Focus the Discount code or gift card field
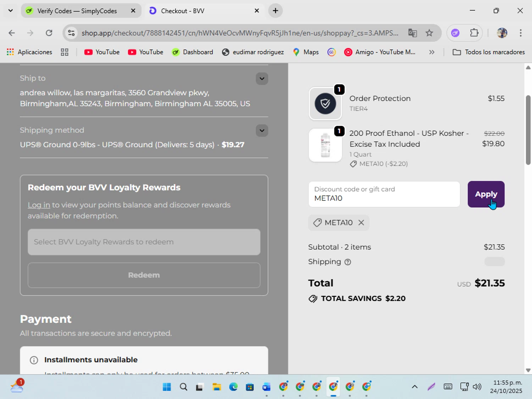This screenshot has width=532, height=399. point(384,194)
